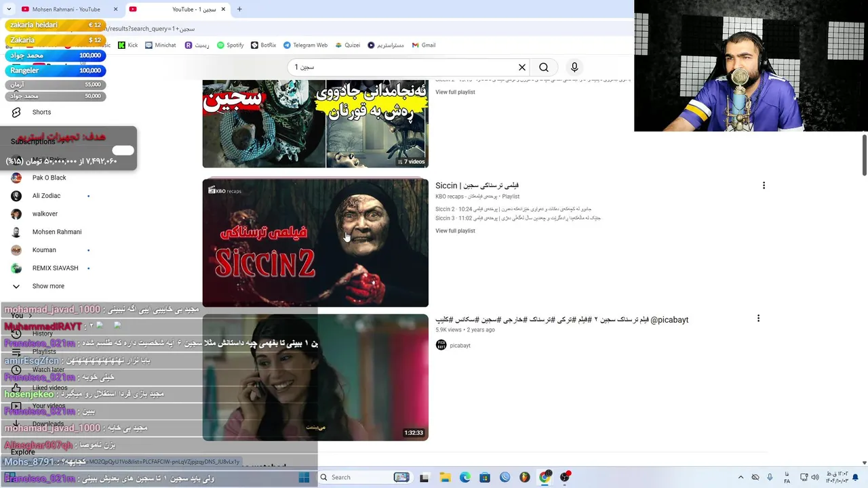Open the Chrome tab search dropdown

click(x=9, y=9)
